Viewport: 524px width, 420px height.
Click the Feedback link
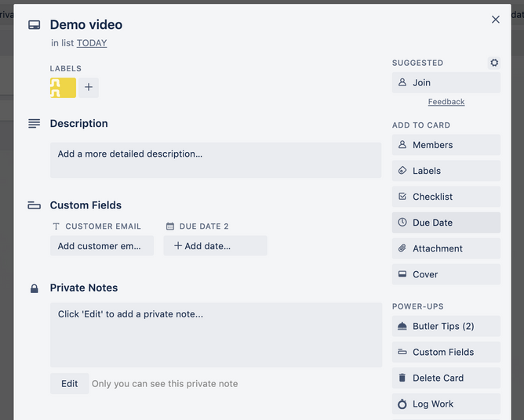pyautogui.click(x=446, y=102)
